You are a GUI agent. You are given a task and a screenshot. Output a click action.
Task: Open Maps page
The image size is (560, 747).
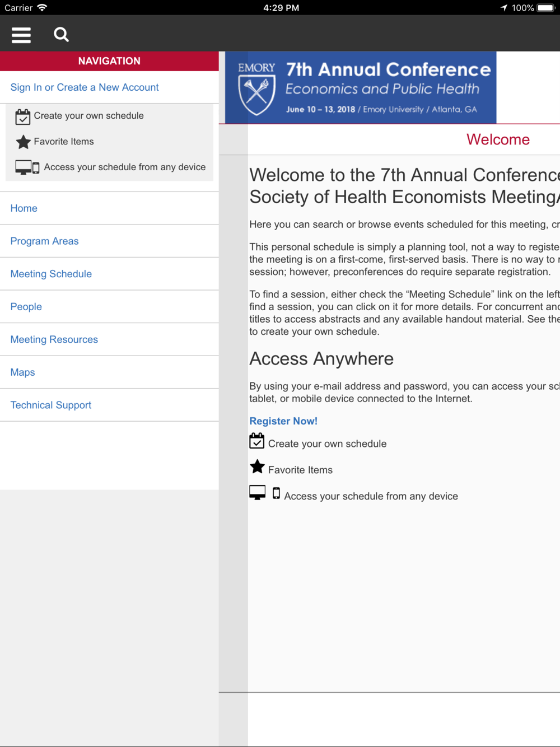pos(109,372)
